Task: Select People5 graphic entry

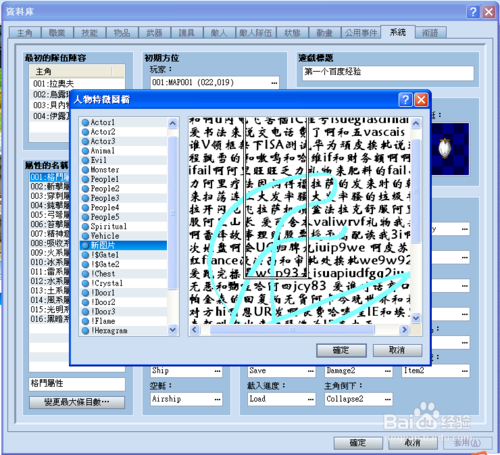Action: coord(123,217)
